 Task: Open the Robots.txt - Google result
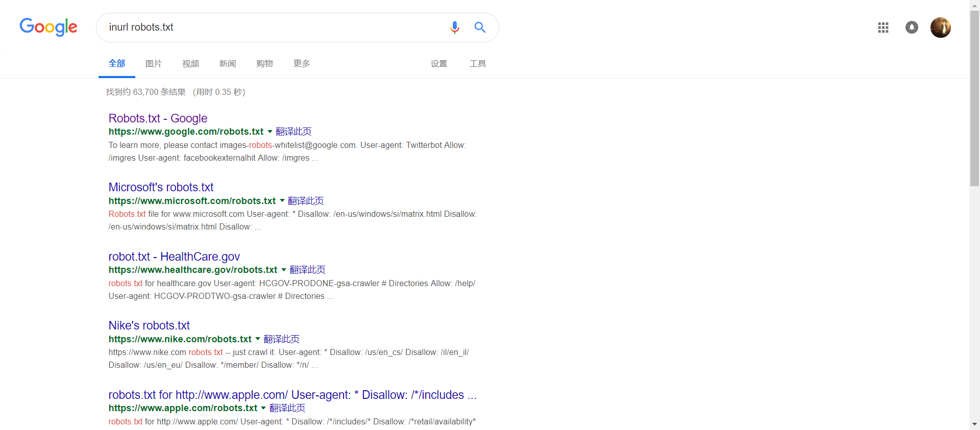coord(158,118)
